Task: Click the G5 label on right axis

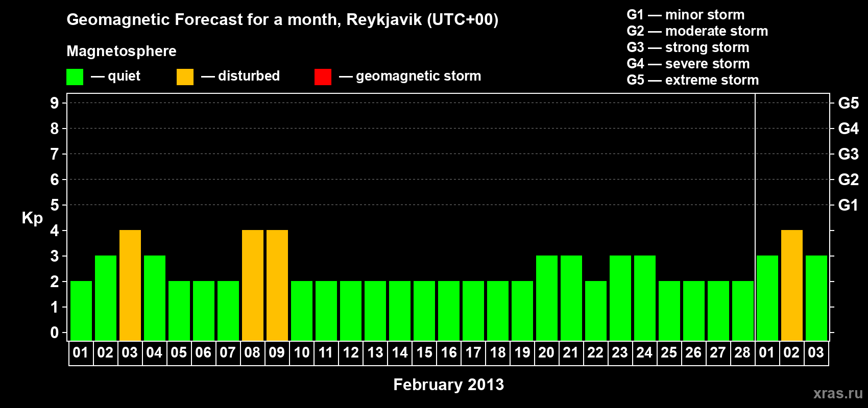Action: coord(848,103)
